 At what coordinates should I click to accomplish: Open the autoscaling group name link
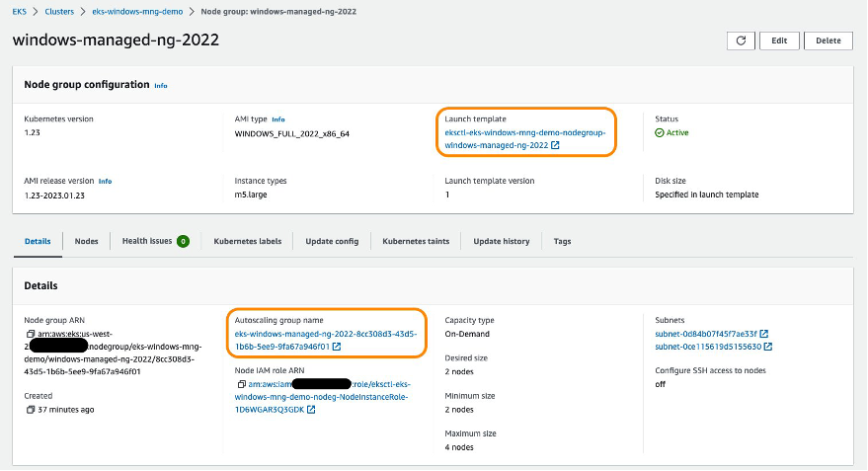[x=326, y=341]
